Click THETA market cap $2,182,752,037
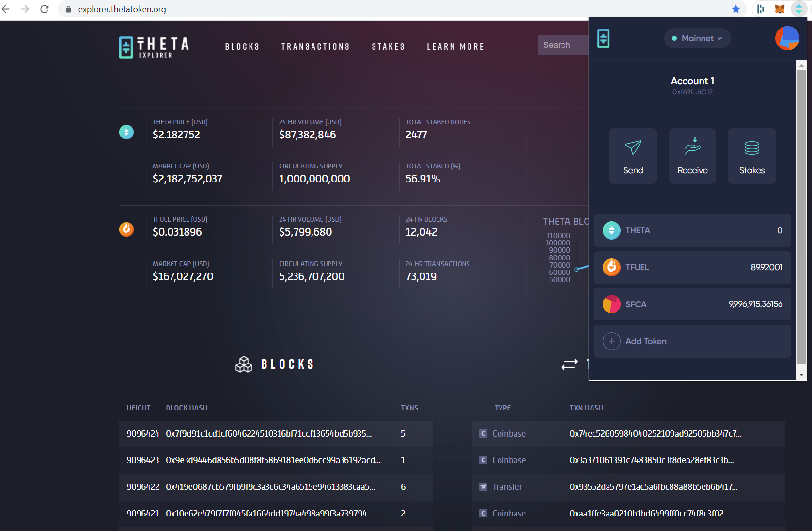This screenshot has height=531, width=812. coord(187,179)
